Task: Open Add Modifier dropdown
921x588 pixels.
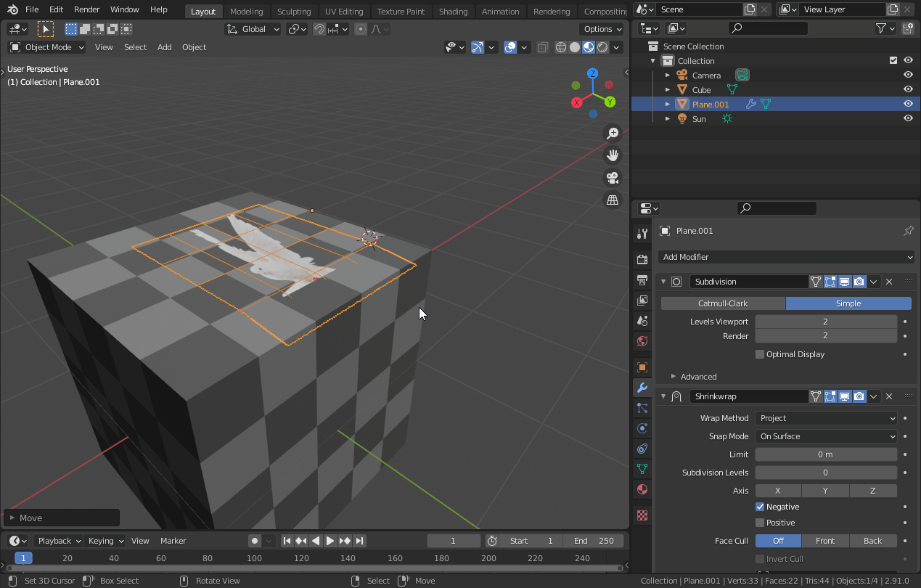Action: pyautogui.click(x=787, y=257)
